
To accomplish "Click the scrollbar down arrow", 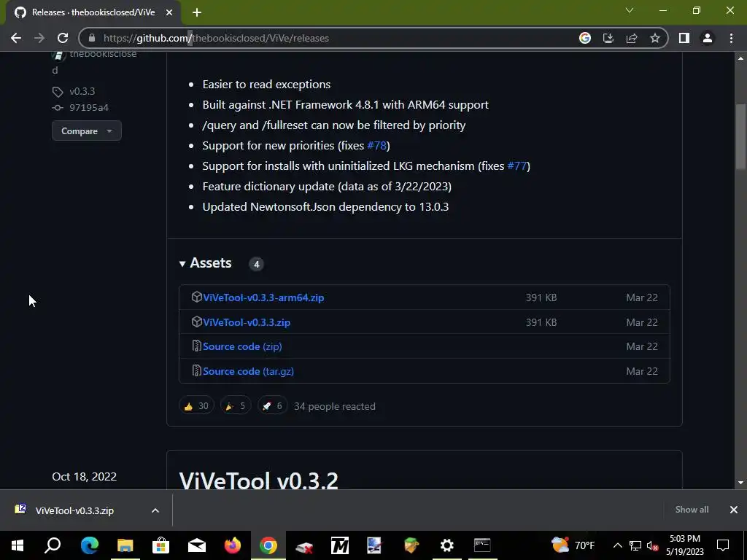I will [x=740, y=483].
